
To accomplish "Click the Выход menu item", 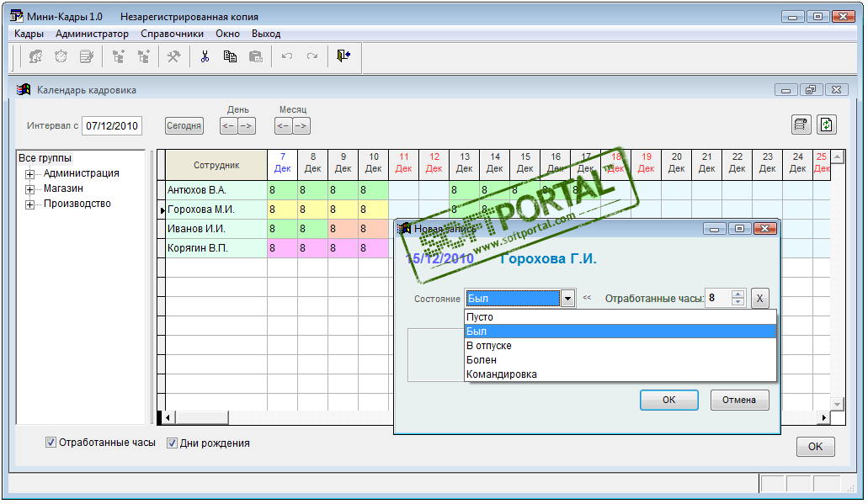I will 266,34.
